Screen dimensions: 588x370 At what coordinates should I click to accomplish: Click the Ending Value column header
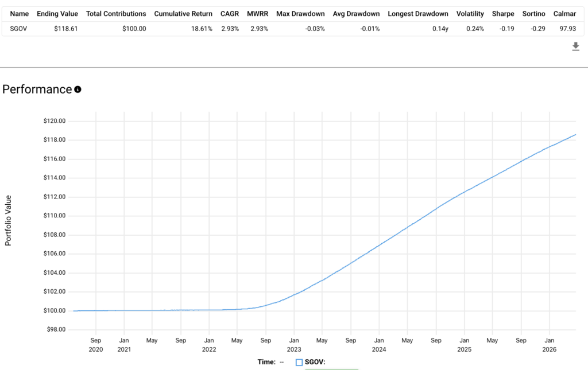tap(57, 14)
